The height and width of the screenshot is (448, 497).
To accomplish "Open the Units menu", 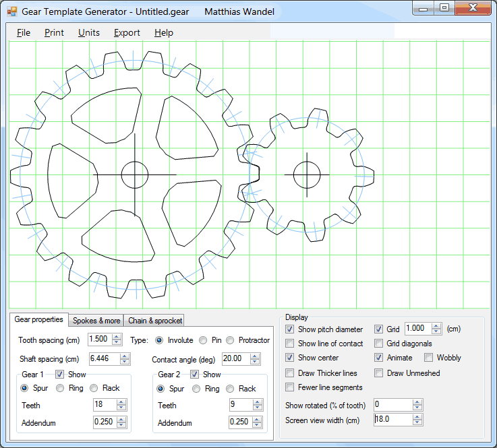I will 88,32.
